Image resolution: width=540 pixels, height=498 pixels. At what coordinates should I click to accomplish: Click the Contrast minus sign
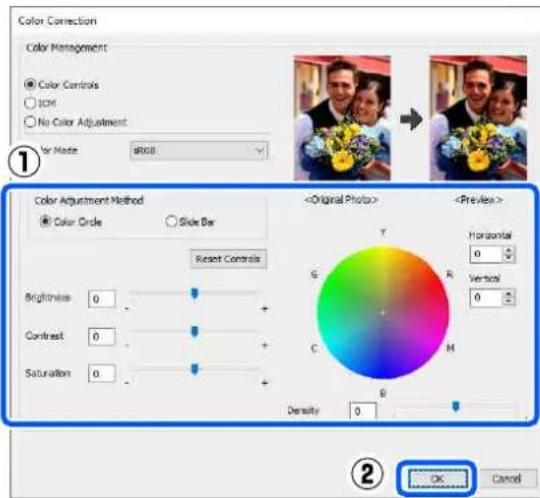click(127, 345)
